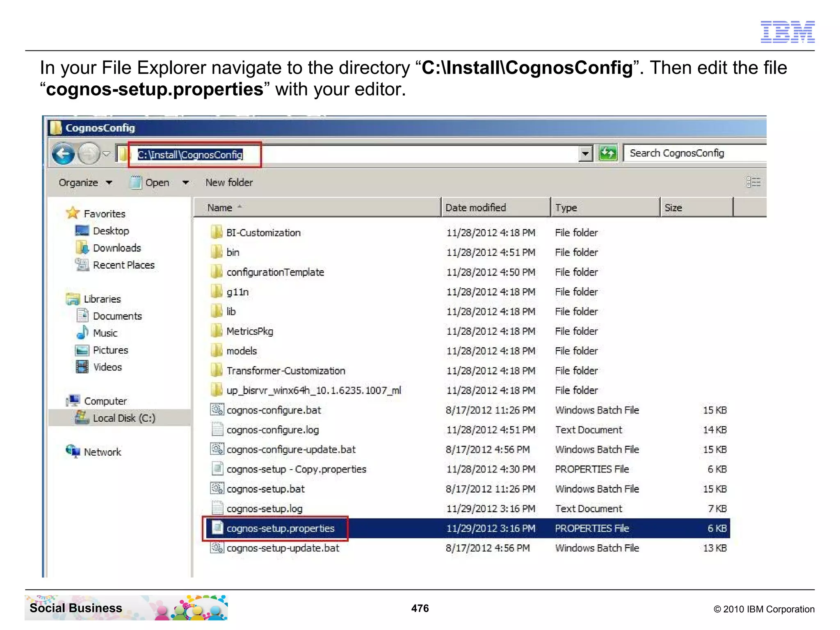Screen dimensions: 840x630
Task: Click the cognos-setup.properties file icon
Action: pos(217,527)
